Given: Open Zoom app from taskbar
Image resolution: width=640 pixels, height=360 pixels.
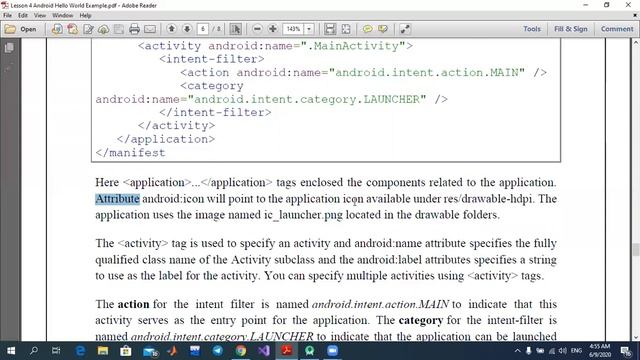Looking at the screenshot, I should (333, 351).
